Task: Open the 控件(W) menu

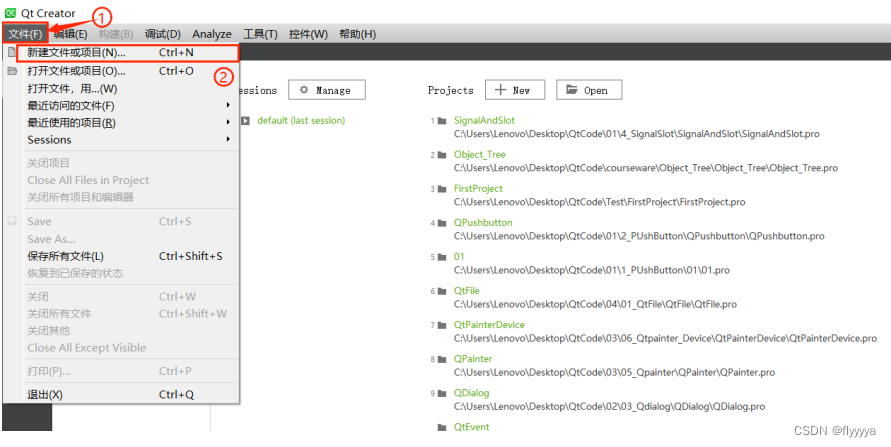Action: [308, 34]
